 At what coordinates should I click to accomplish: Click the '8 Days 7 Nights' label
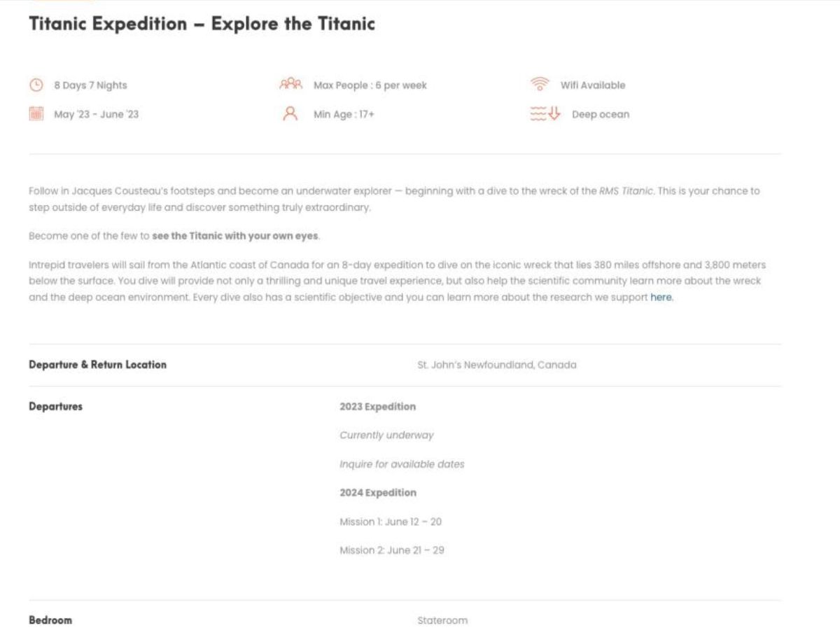pyautogui.click(x=91, y=85)
